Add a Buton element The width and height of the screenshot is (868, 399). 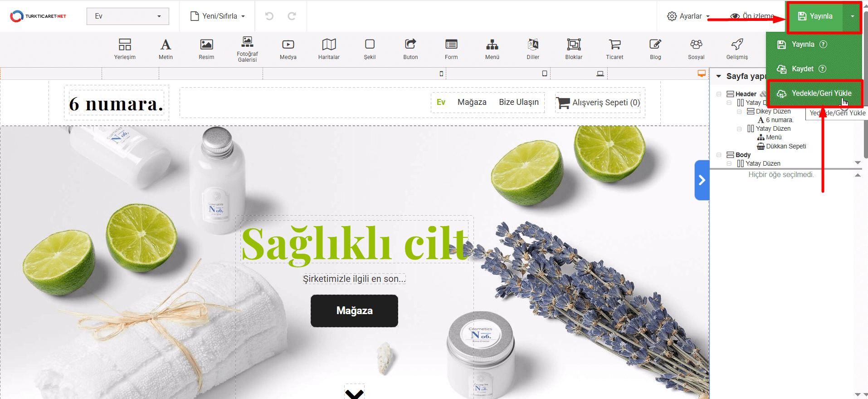coord(410,49)
